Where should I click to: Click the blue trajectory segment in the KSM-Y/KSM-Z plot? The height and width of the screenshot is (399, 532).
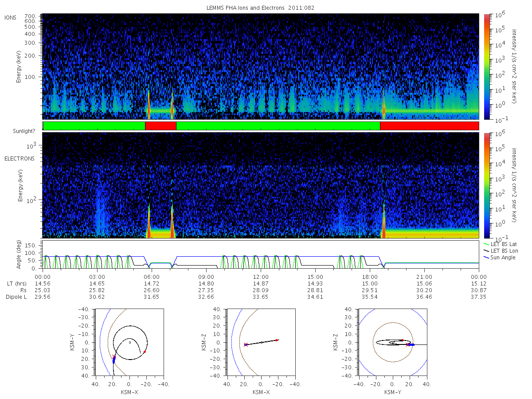[x=411, y=344]
